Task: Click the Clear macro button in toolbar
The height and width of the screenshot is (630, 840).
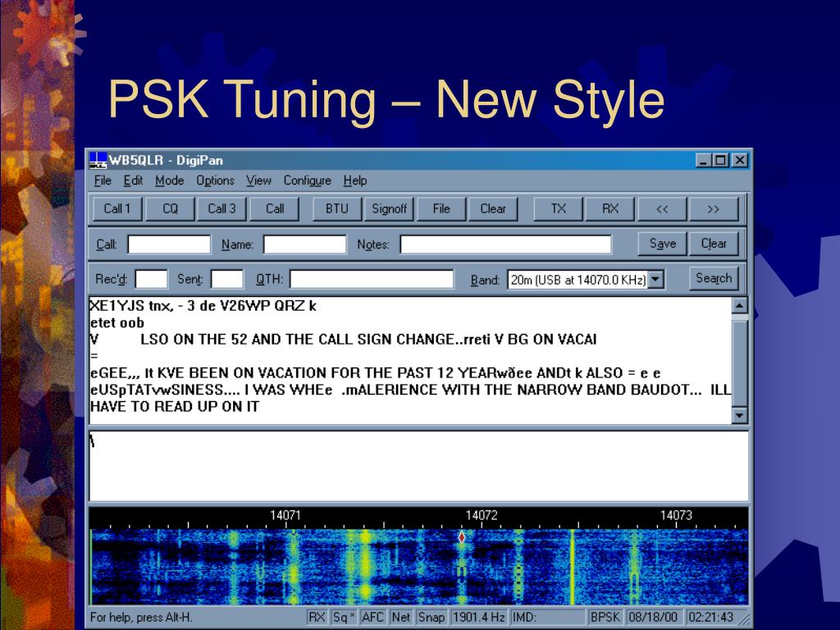Action: coord(493,209)
